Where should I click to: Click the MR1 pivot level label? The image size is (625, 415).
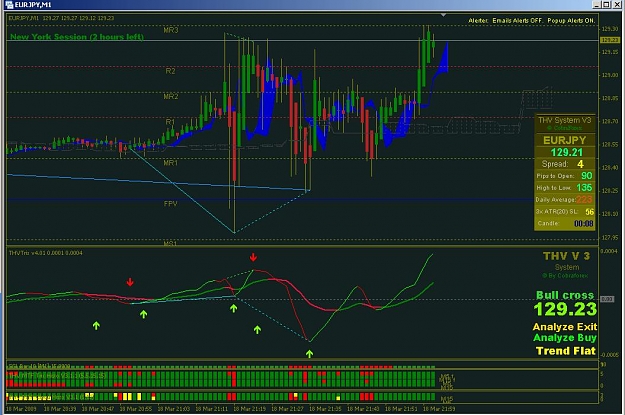click(x=171, y=163)
